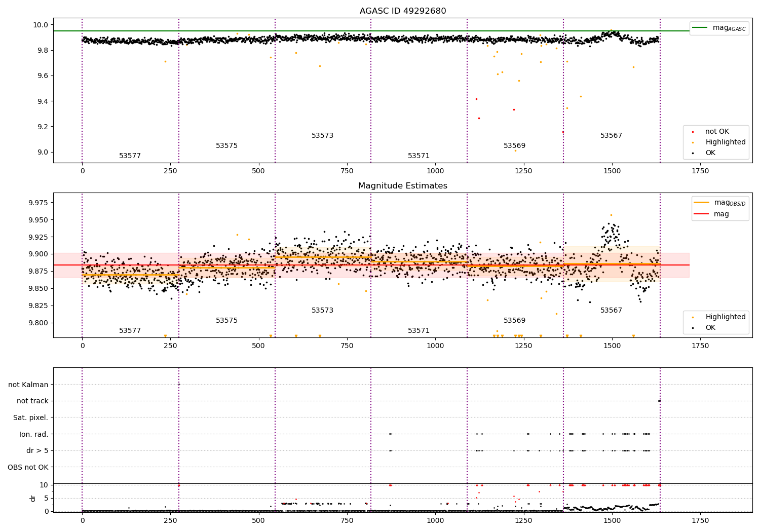Click y-axis tick 9.900 on middle plot
This screenshot has width=760, height=532.
(x=39, y=254)
